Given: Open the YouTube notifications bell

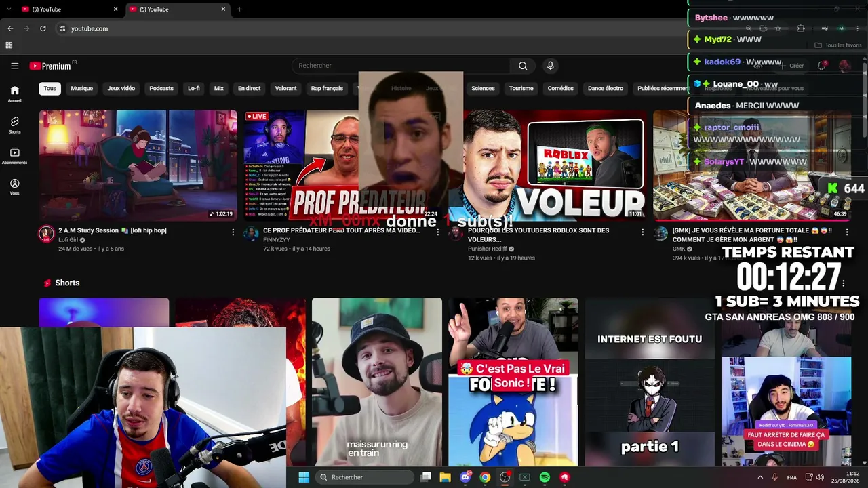Looking at the screenshot, I should (821, 66).
